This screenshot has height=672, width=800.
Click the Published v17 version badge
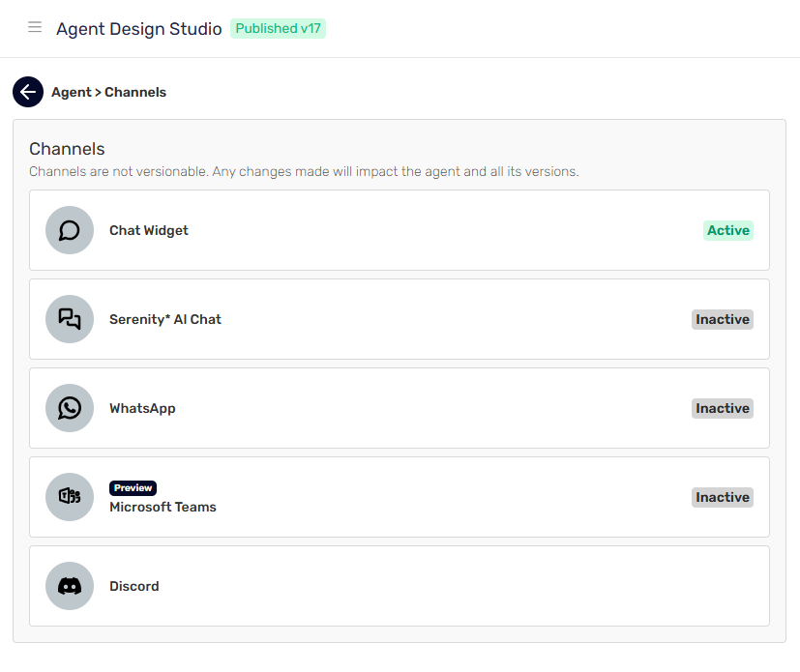pyautogui.click(x=278, y=28)
